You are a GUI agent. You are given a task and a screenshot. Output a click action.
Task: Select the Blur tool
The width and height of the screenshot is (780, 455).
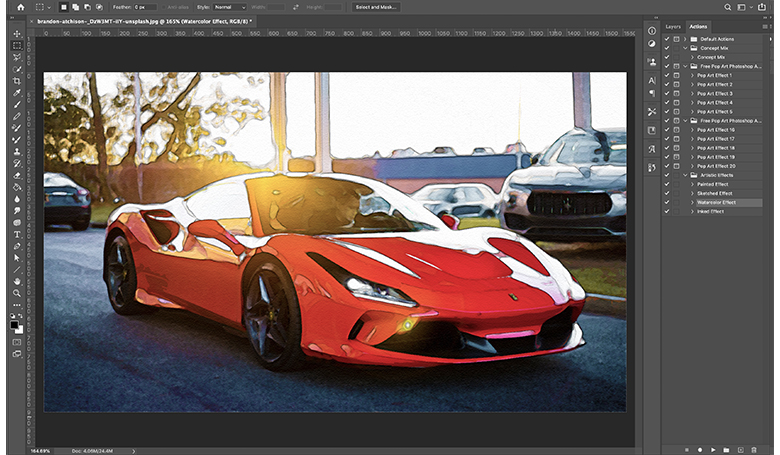[x=17, y=199]
